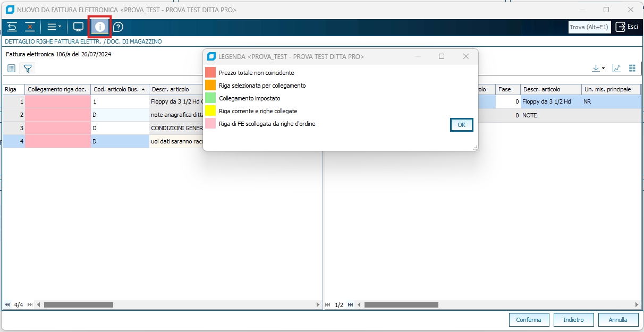Click the right grid 1/2 record counter

(339, 305)
